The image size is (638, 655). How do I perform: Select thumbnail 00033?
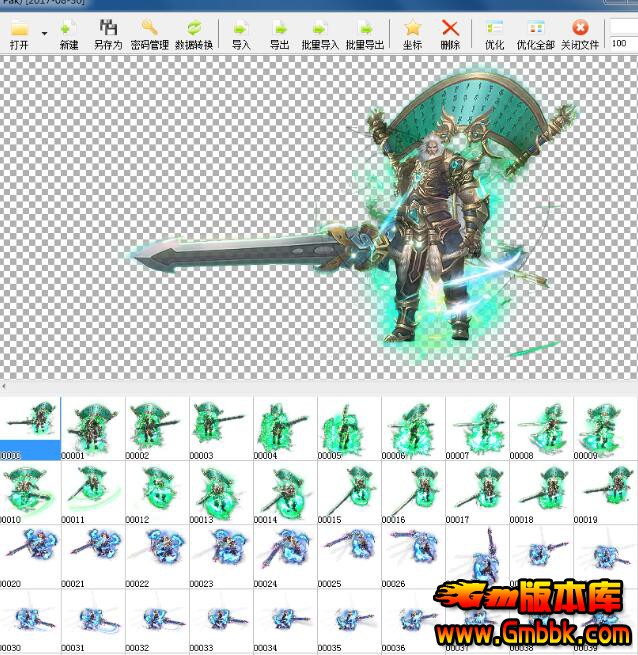(221, 621)
